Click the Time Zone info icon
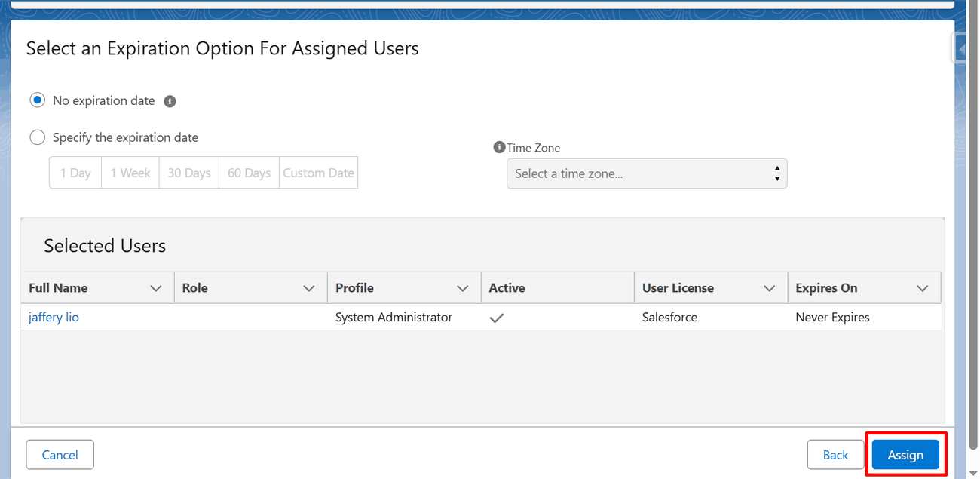The width and height of the screenshot is (980, 479). pyautogui.click(x=499, y=147)
